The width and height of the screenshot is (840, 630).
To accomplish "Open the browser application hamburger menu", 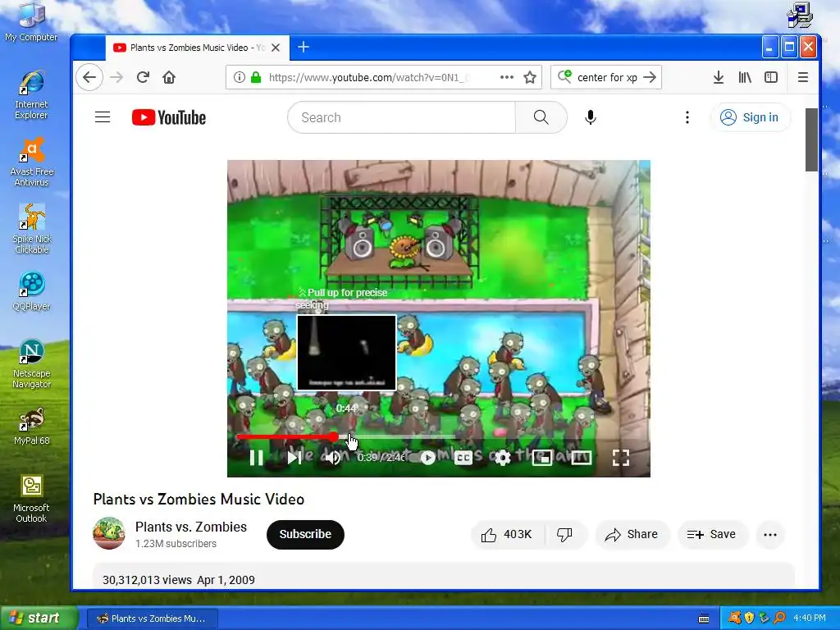I will [802, 78].
